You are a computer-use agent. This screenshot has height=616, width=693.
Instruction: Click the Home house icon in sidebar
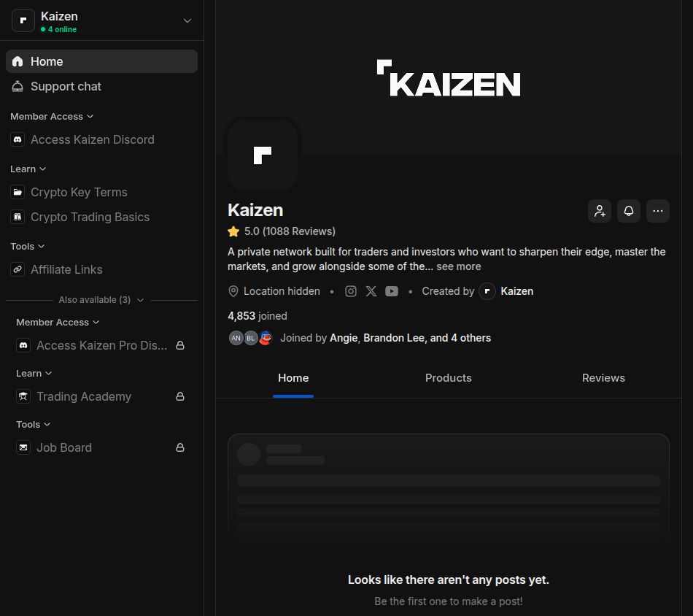coord(18,61)
